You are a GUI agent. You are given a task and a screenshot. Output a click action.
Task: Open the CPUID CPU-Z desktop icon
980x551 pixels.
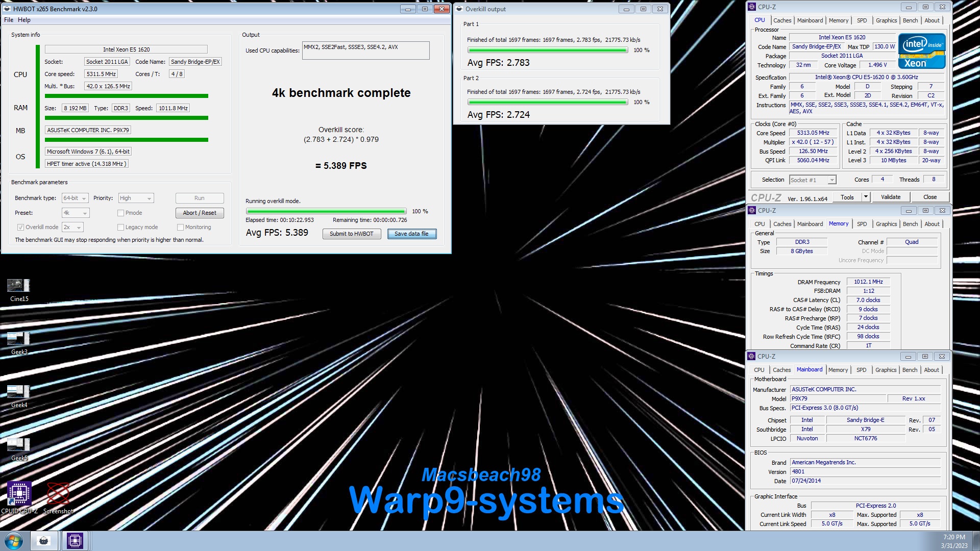[x=19, y=497]
